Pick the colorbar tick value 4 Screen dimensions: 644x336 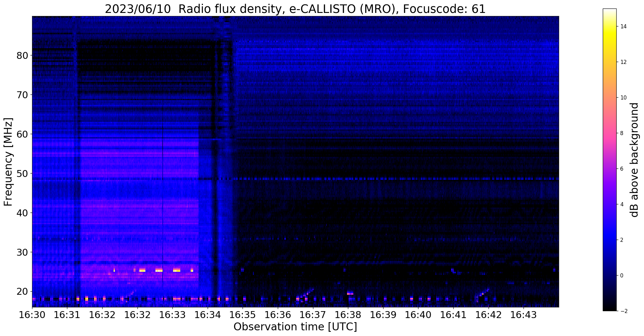621,204
